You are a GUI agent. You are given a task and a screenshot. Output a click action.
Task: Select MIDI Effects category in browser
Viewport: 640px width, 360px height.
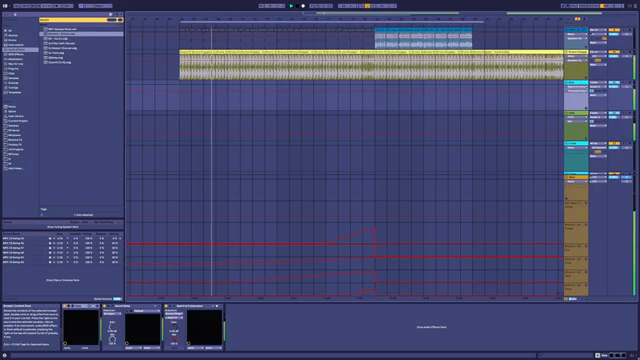[16, 54]
